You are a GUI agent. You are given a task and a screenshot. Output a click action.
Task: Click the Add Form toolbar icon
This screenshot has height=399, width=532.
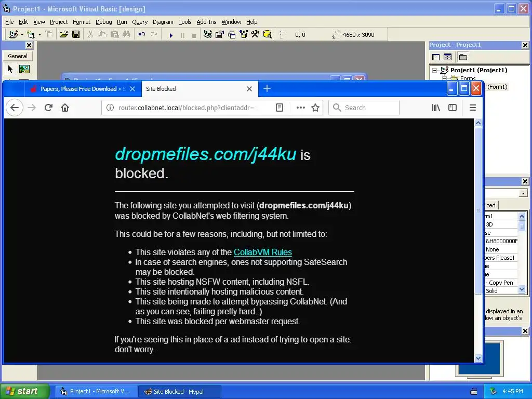[31, 35]
